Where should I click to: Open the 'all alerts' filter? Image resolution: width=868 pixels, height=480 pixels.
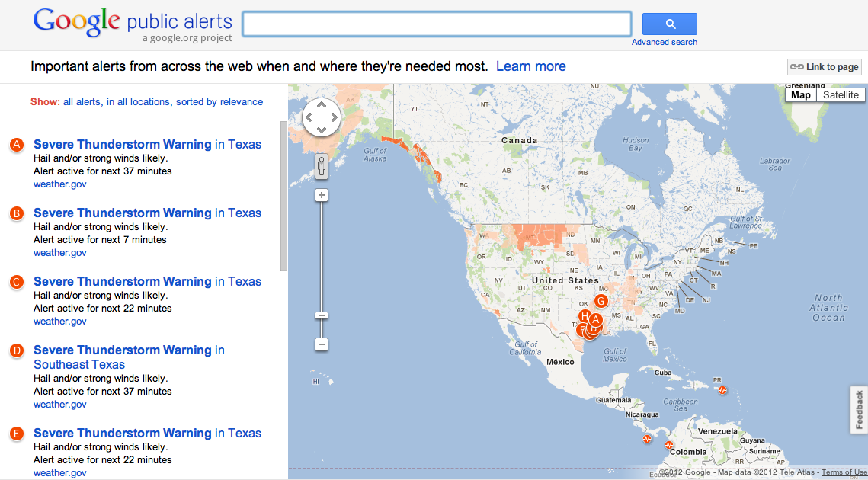(x=82, y=101)
